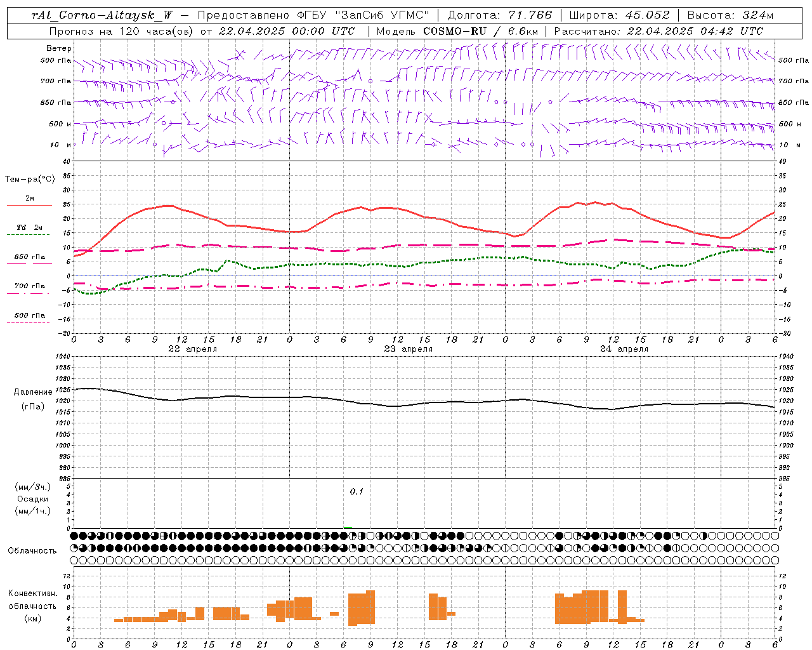This screenshot has width=812, height=650.
Task: Click the station title rAl_Gorno-Altaysk_W
Action: [x=102, y=15]
